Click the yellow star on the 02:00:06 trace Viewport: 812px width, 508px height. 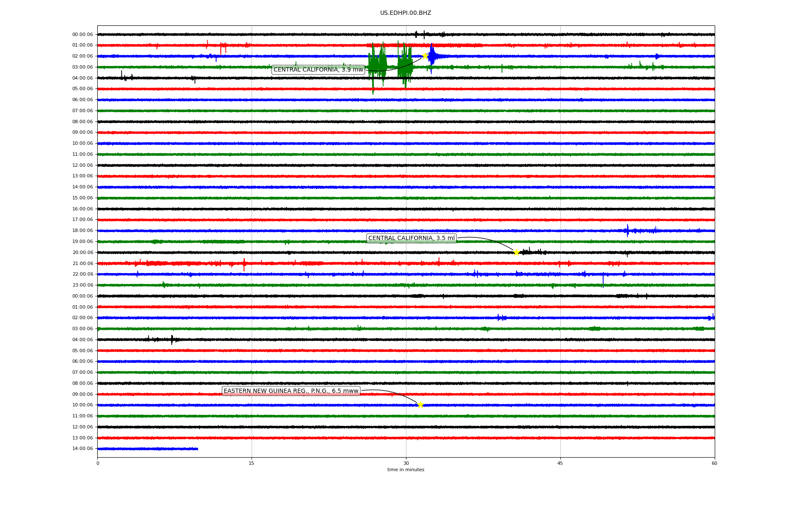pyautogui.click(x=425, y=56)
